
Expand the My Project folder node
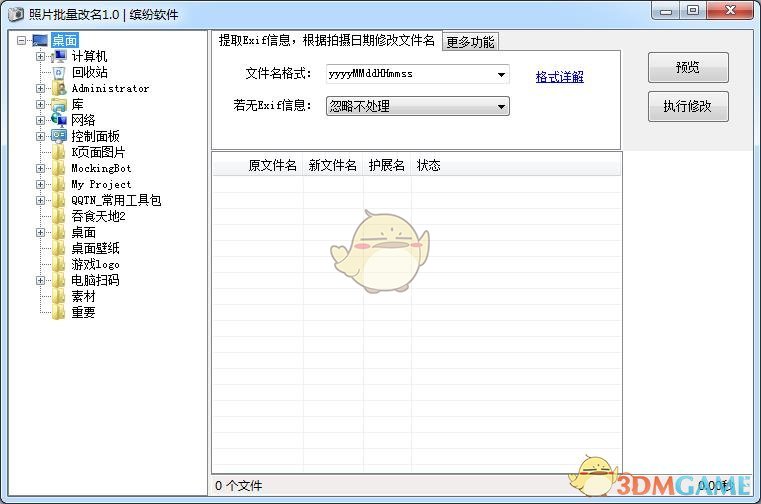point(40,185)
